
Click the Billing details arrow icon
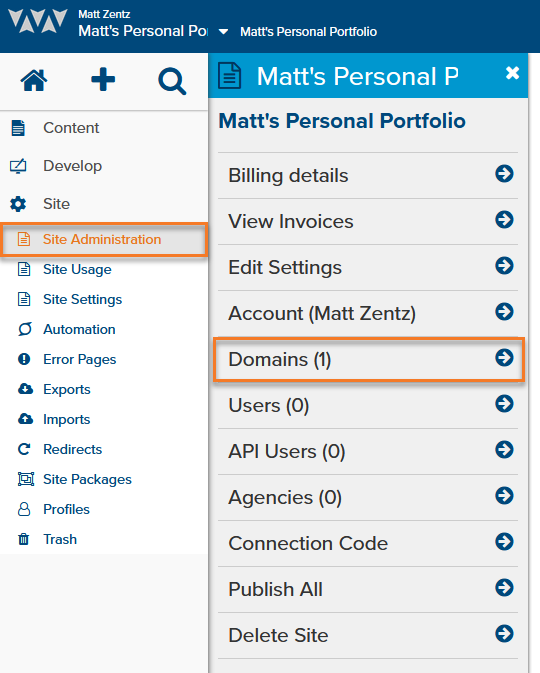tap(504, 174)
